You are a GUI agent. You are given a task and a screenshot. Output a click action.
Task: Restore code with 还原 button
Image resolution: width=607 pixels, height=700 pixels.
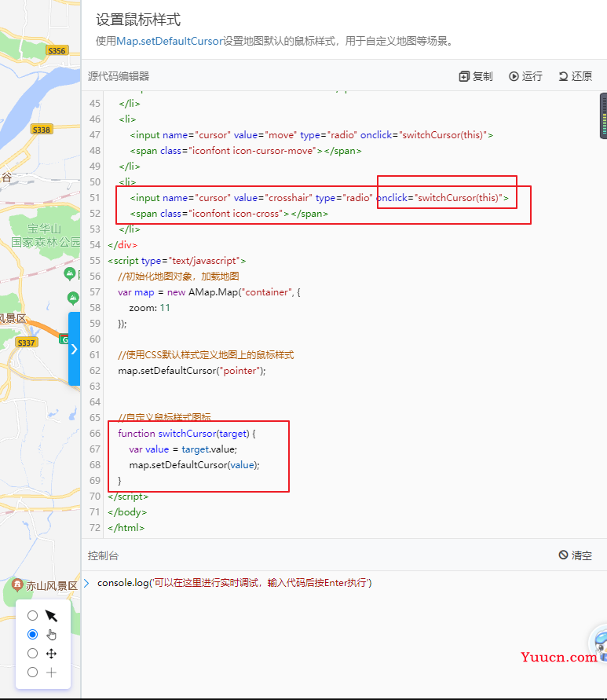coord(576,76)
